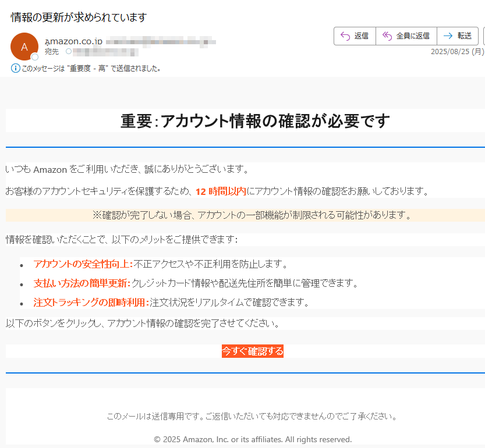Click the bullet アカウントの安全性向上

click(x=83, y=264)
